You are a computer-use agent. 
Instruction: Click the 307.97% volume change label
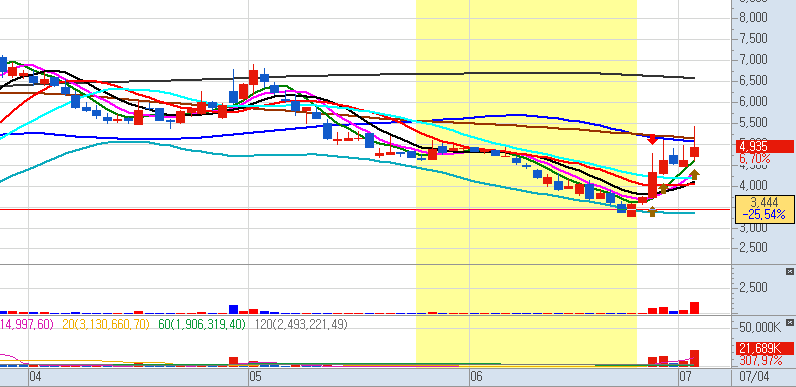pos(761,360)
